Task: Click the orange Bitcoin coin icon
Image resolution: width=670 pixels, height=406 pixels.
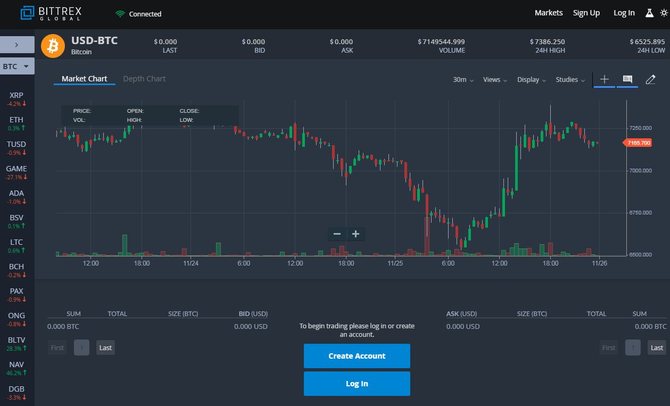Action: (53, 46)
